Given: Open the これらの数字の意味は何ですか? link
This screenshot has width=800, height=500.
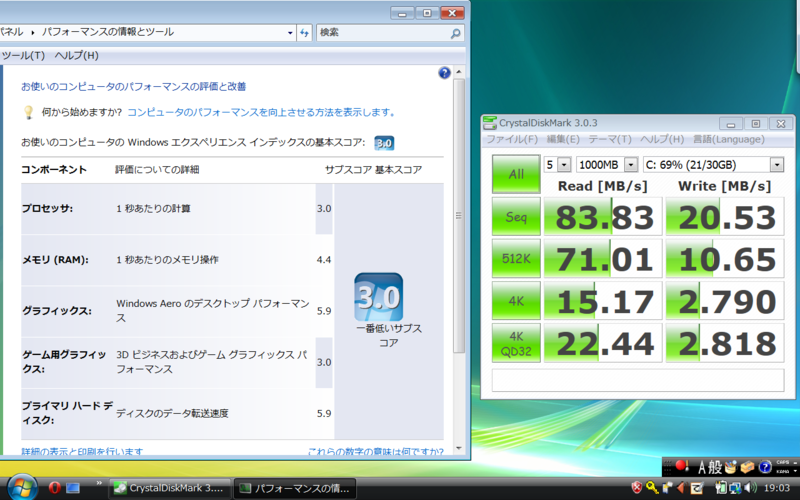Looking at the screenshot, I should (376, 452).
